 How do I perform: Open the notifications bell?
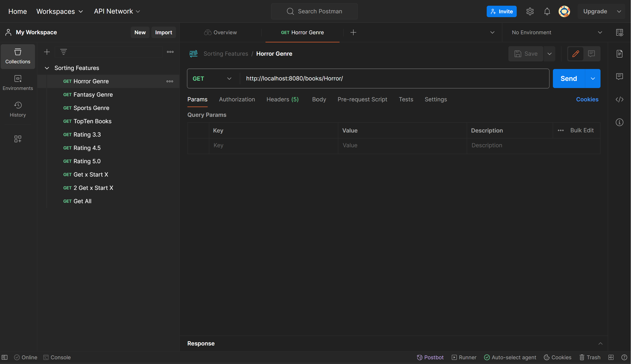tap(547, 11)
